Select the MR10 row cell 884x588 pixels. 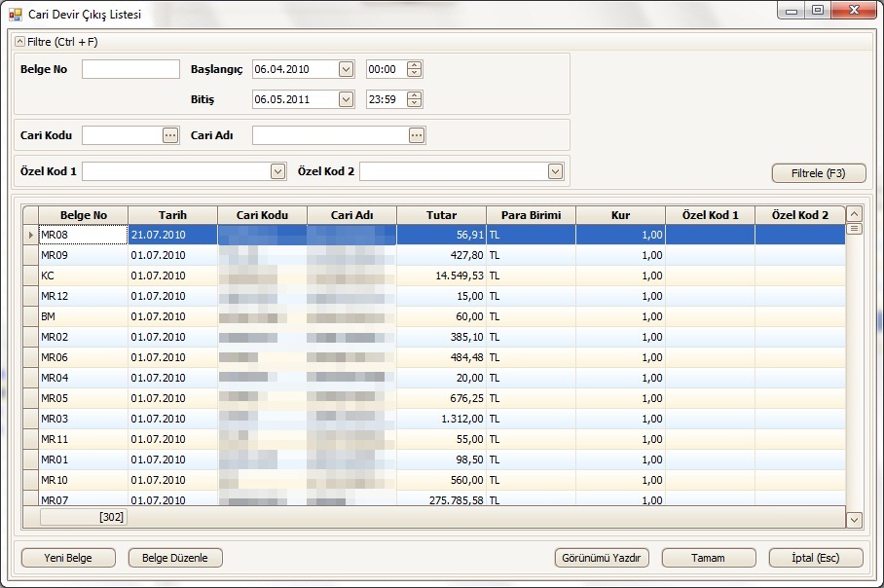84,480
